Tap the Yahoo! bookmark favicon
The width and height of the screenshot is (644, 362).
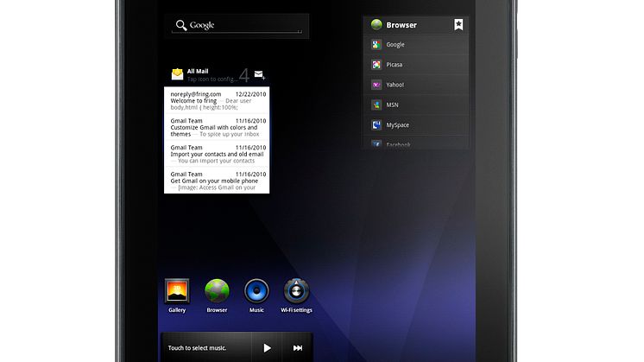tap(376, 85)
